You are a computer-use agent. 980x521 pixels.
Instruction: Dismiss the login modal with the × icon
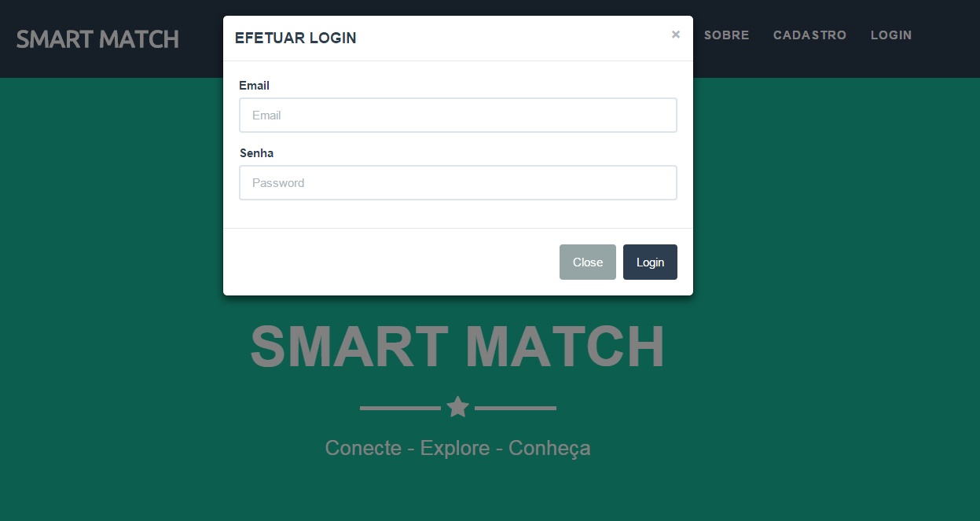coord(676,35)
